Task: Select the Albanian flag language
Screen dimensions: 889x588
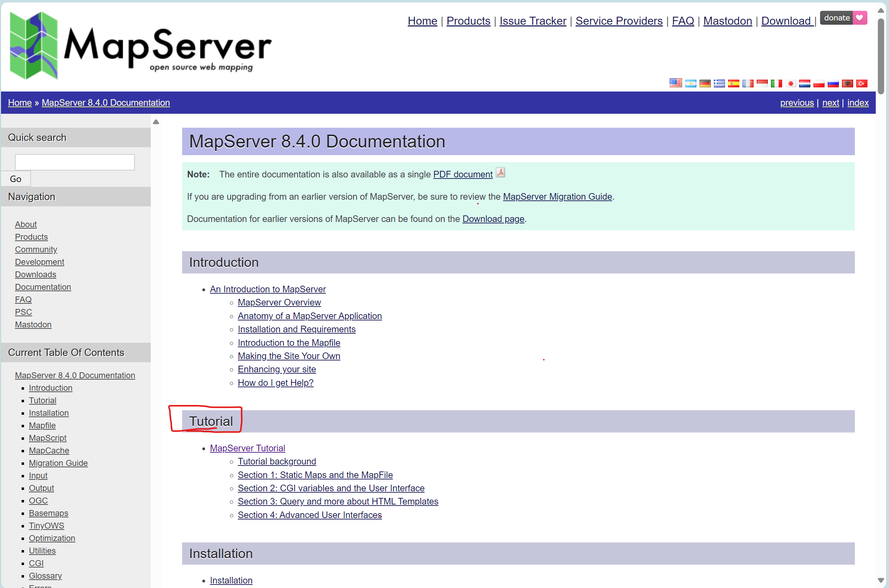Action: click(x=847, y=83)
